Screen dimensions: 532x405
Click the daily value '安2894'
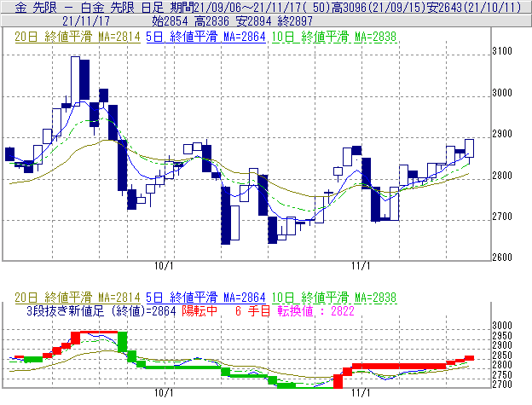[253, 21]
